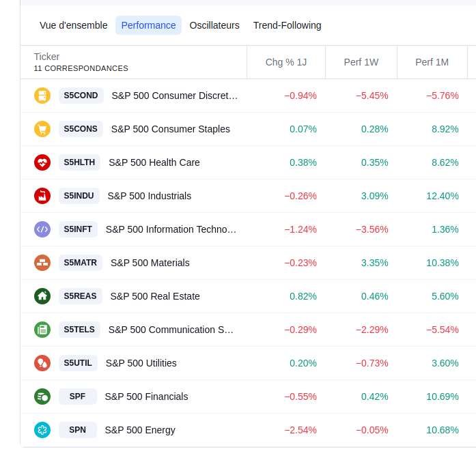Click the Energy sector icon
Screen dimensions: 476x475
tap(42, 430)
